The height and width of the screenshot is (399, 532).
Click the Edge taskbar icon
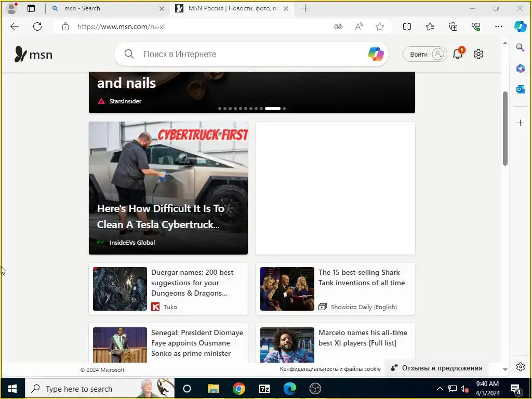[290, 389]
